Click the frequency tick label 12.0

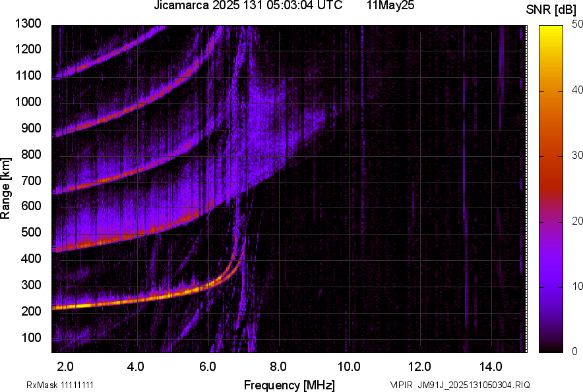pos(420,367)
